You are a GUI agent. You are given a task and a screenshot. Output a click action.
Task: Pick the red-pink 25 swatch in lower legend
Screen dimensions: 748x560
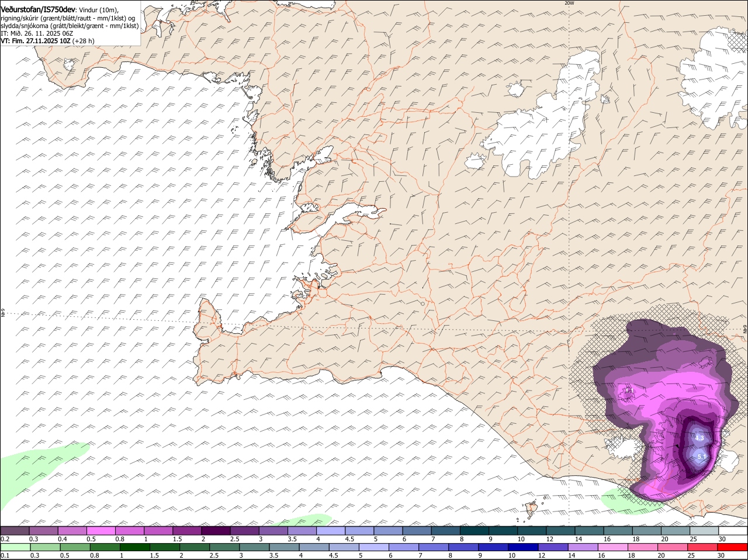point(703,547)
